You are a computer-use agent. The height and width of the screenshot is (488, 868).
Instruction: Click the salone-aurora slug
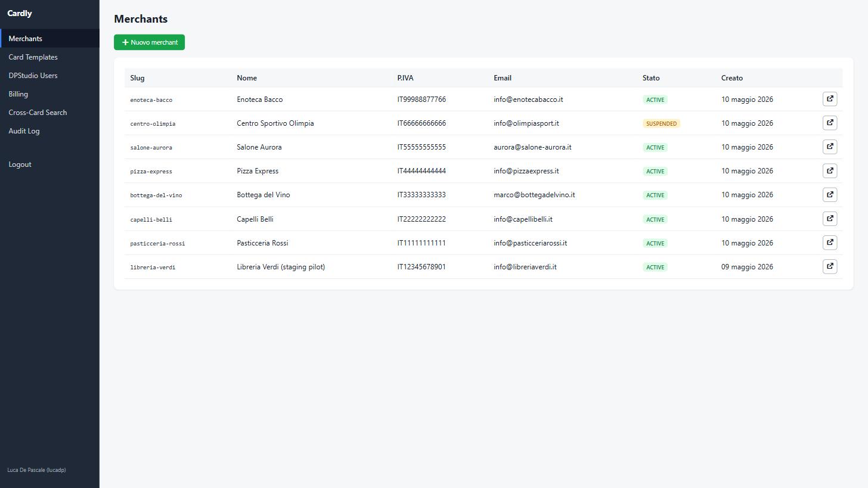click(x=151, y=148)
